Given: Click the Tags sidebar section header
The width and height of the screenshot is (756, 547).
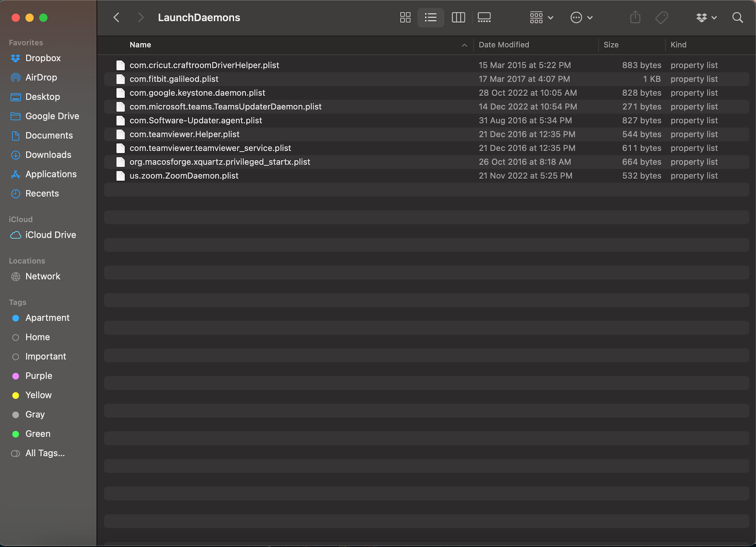Looking at the screenshot, I should tap(18, 302).
